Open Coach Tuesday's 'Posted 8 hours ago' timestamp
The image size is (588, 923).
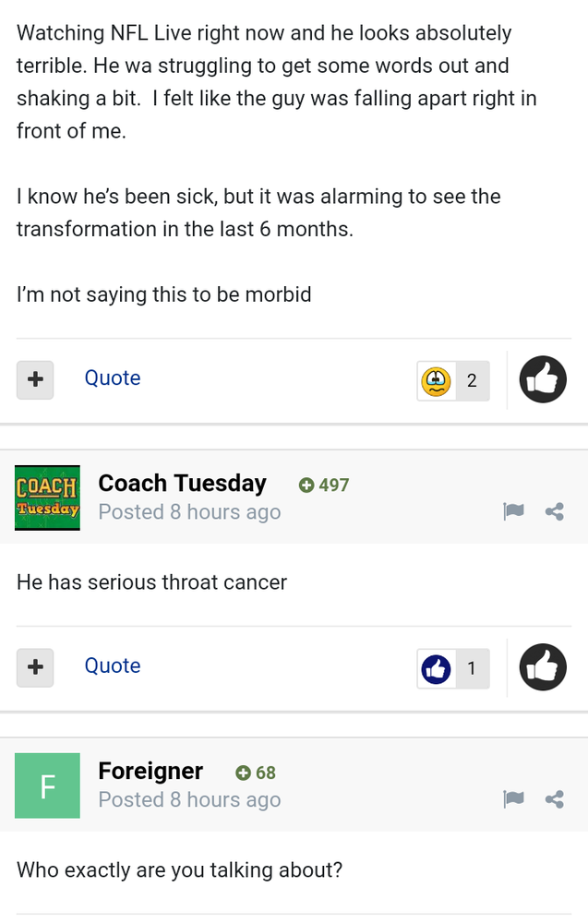[x=189, y=512]
